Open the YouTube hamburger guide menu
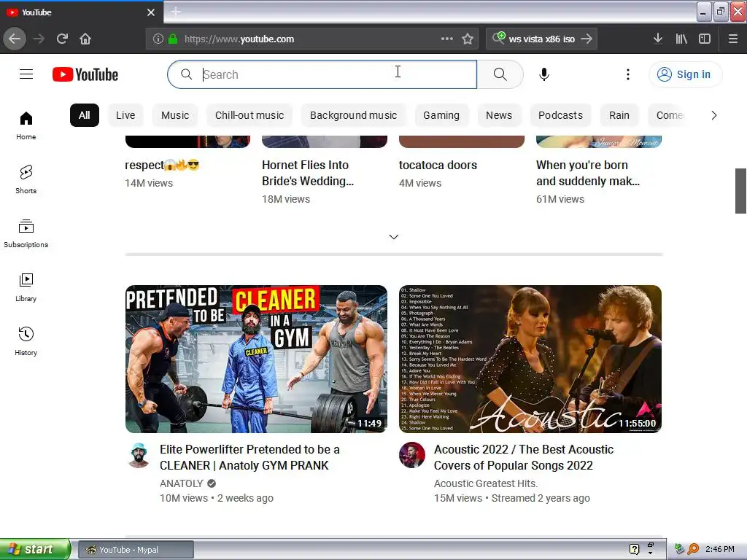The image size is (747, 560). 26,74
